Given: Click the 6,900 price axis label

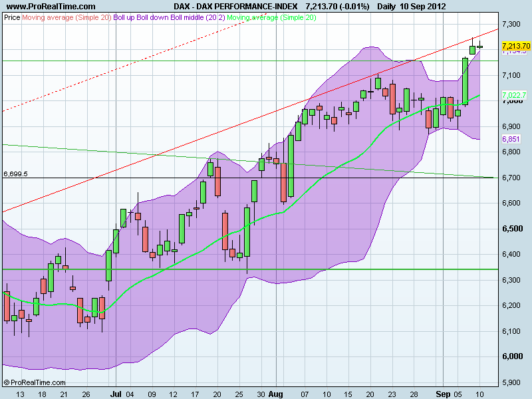Looking at the screenshot, I should tap(511, 126).
